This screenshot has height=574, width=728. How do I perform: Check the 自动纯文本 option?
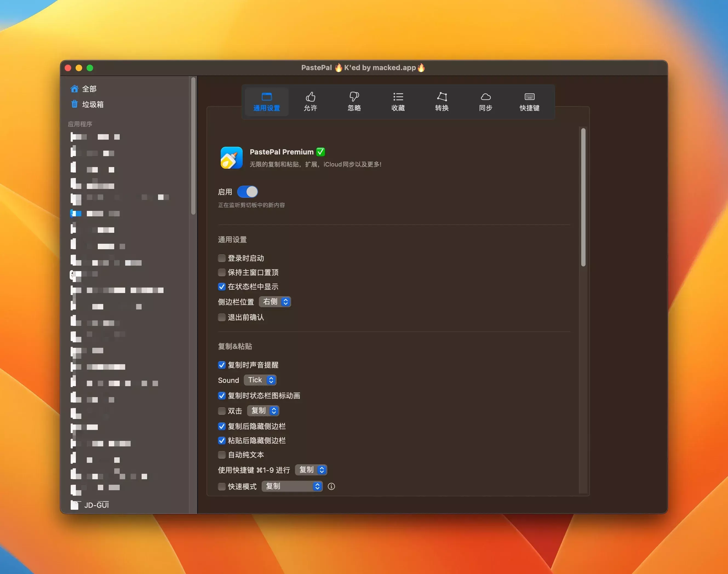click(x=222, y=455)
